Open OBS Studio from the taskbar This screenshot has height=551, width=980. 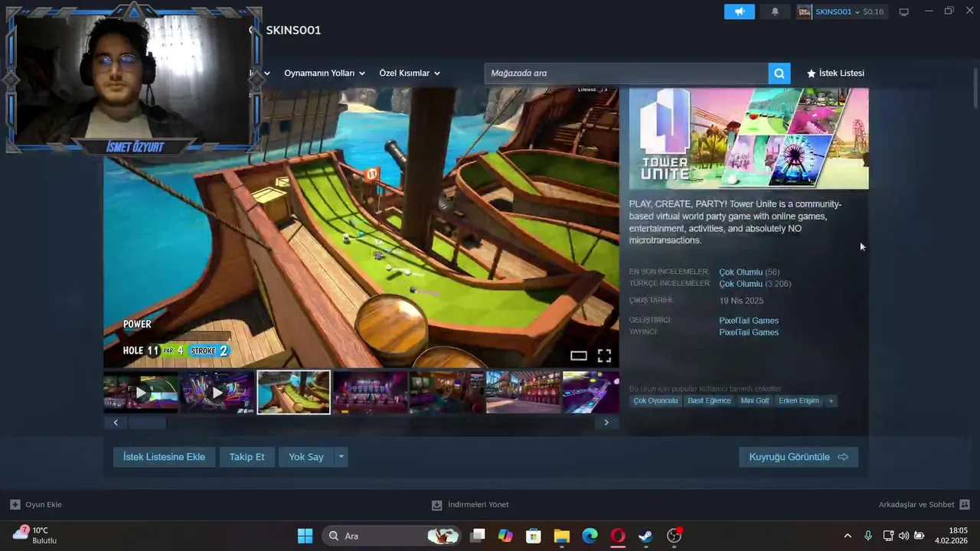tap(675, 536)
